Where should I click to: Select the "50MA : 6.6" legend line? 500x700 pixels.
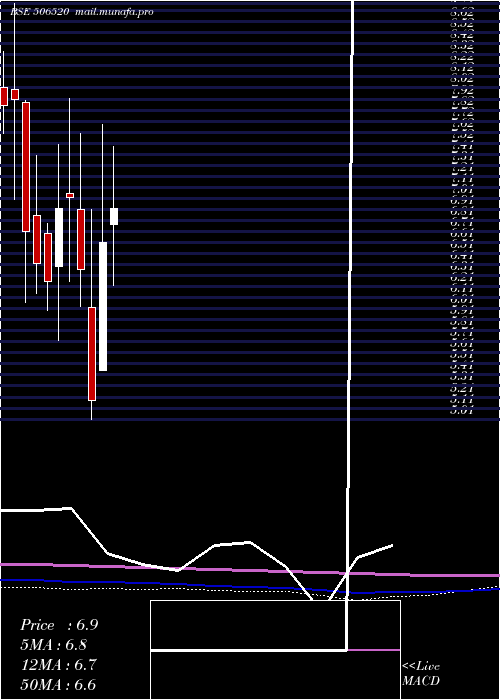coord(59,685)
